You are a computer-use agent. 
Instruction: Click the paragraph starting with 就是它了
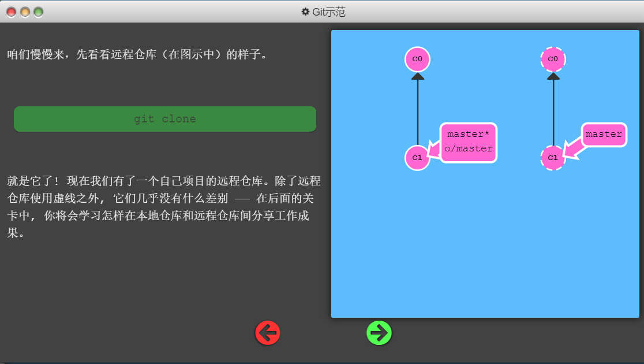pyautogui.click(x=164, y=207)
